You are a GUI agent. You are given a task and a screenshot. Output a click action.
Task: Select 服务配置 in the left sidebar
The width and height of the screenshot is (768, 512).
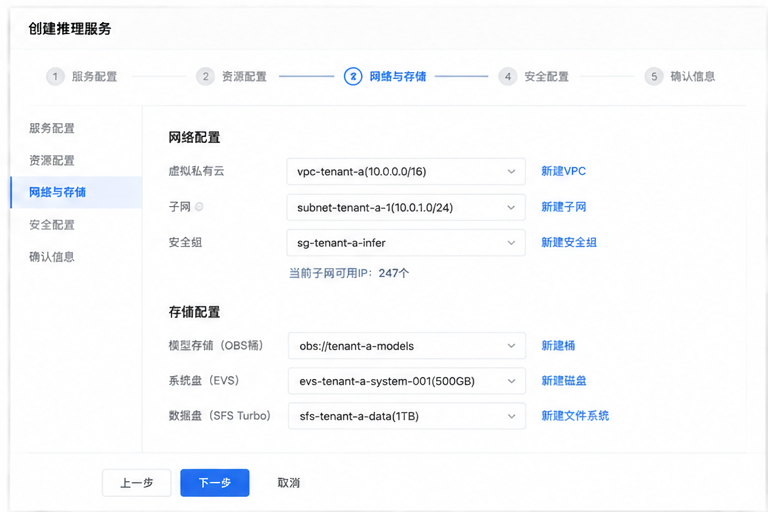(x=52, y=128)
